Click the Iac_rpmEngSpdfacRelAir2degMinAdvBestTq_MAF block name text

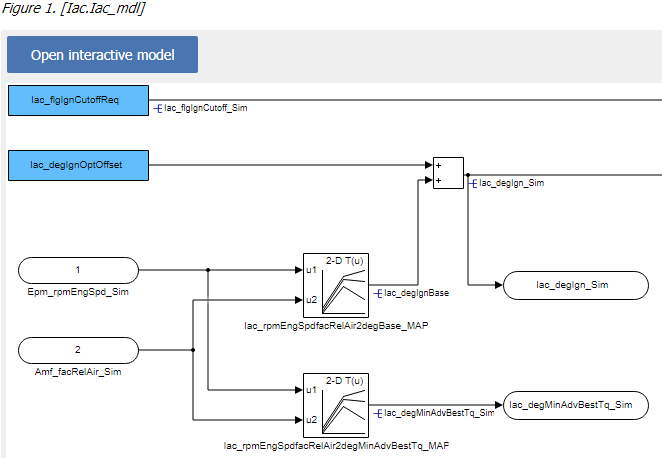click(x=335, y=444)
